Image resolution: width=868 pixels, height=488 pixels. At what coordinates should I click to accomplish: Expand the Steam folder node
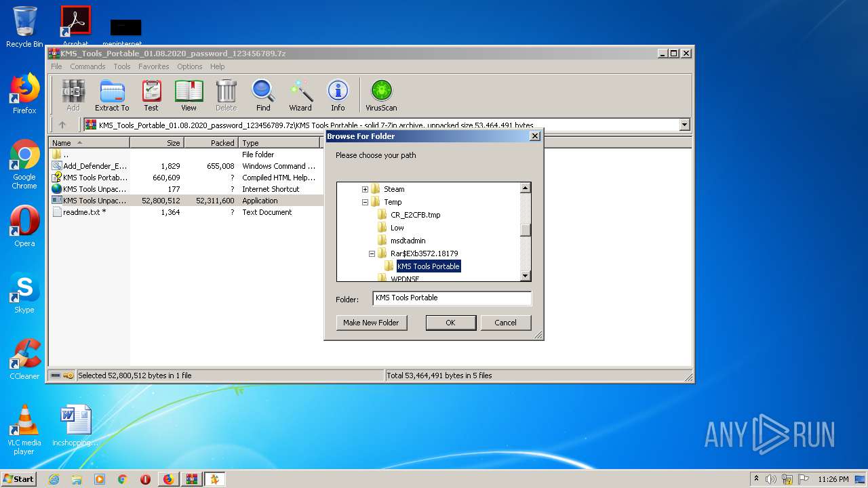pyautogui.click(x=365, y=189)
